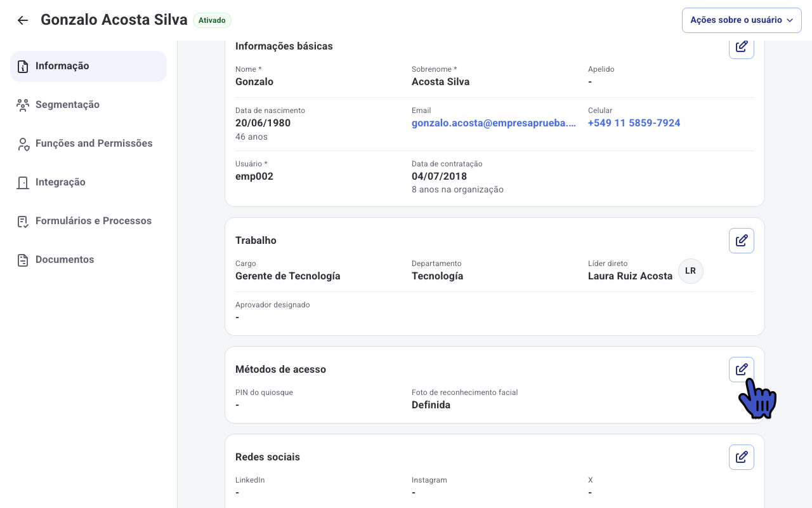This screenshot has height=508, width=812.
Task: Click the Métodos de acesso heading
Action: click(x=280, y=370)
